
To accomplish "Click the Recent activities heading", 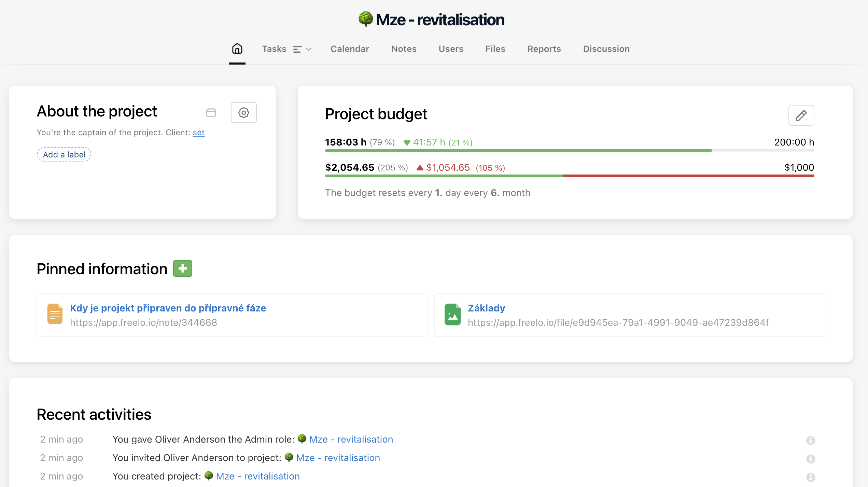I will coord(94,414).
